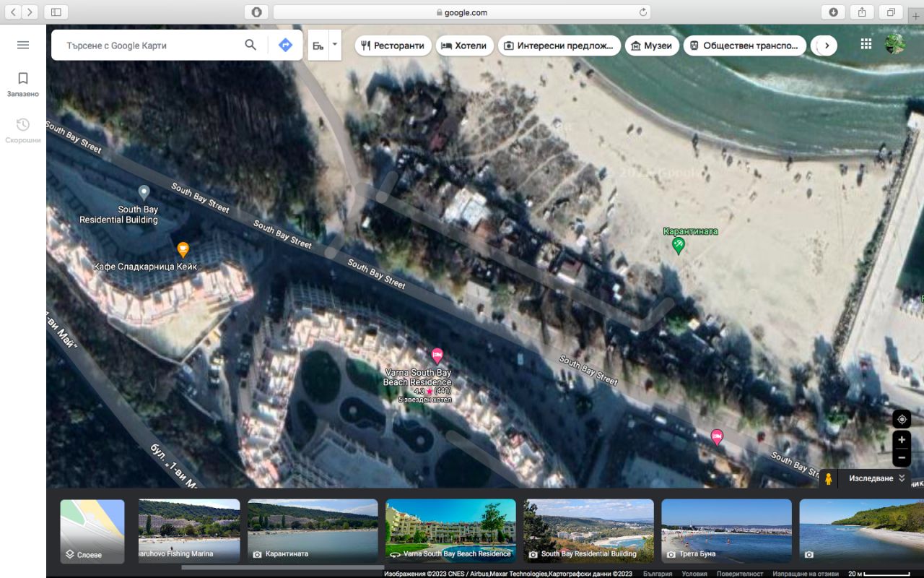Select the Хотели category chip
The height and width of the screenshot is (578, 924).
(x=463, y=46)
